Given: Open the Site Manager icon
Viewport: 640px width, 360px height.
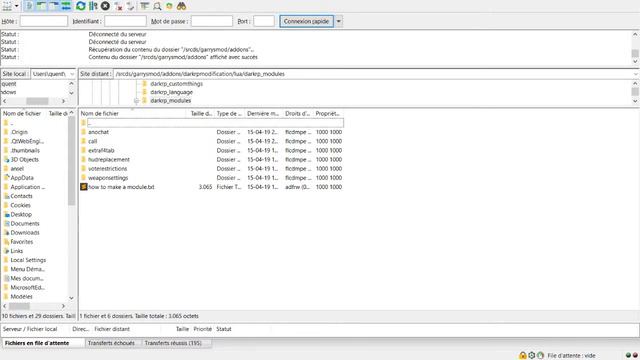Looking at the screenshot, I should (x=7, y=6).
